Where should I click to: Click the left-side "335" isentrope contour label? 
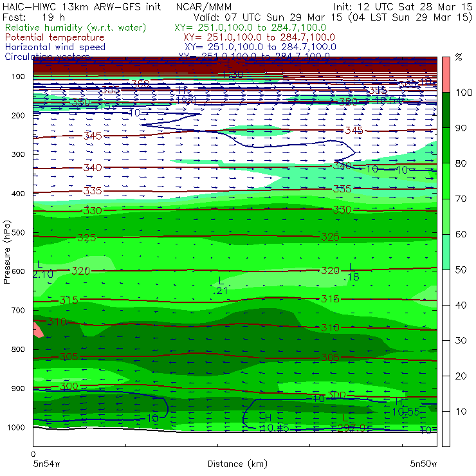[x=93, y=190]
